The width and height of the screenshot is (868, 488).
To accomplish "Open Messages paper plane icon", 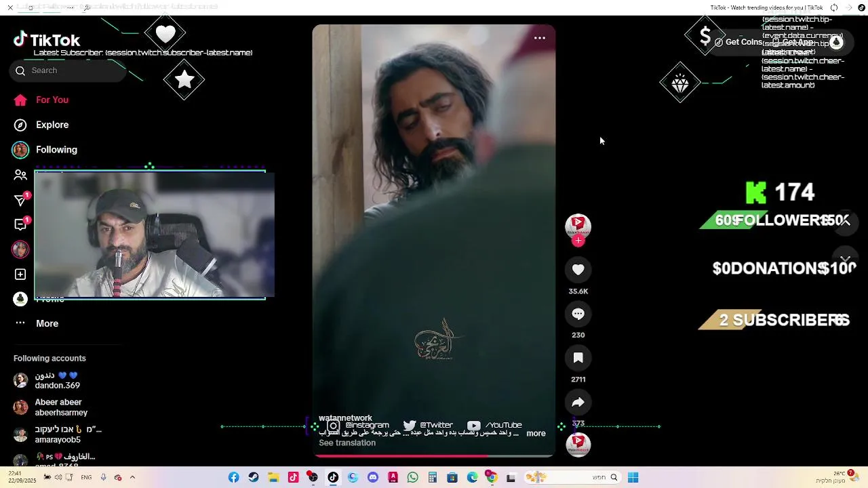I will pyautogui.click(x=20, y=200).
